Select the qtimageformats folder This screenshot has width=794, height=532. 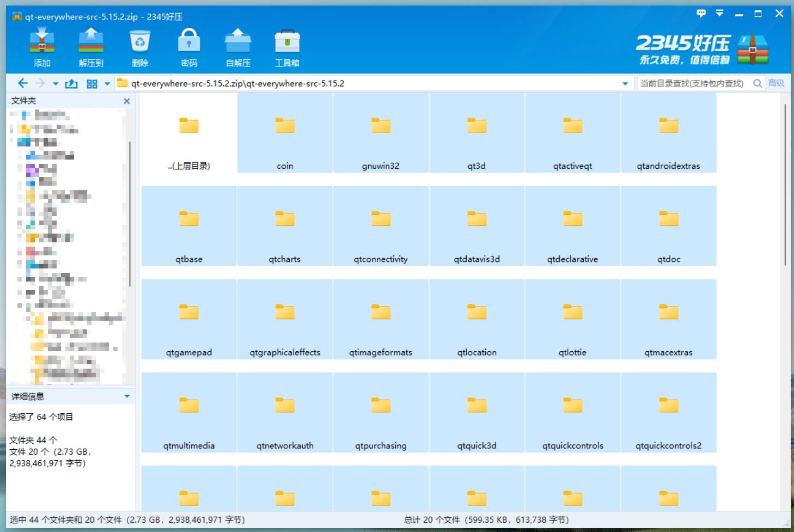[381, 319]
